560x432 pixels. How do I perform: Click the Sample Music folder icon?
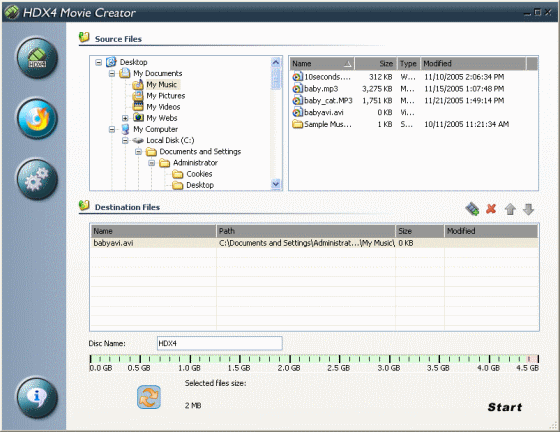pyautogui.click(x=297, y=124)
